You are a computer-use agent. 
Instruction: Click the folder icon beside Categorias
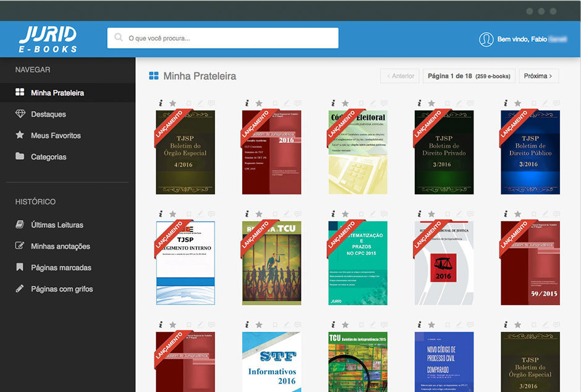tap(20, 157)
